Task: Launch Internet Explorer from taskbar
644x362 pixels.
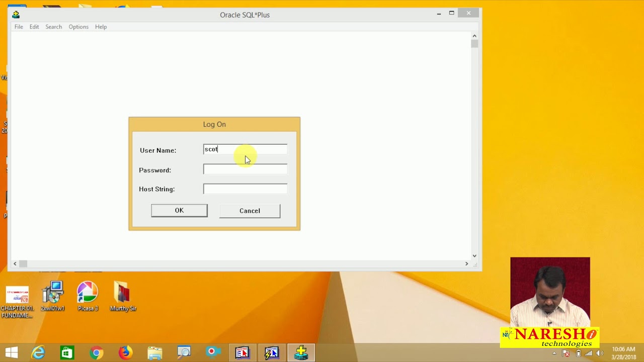Action: [x=38, y=353]
